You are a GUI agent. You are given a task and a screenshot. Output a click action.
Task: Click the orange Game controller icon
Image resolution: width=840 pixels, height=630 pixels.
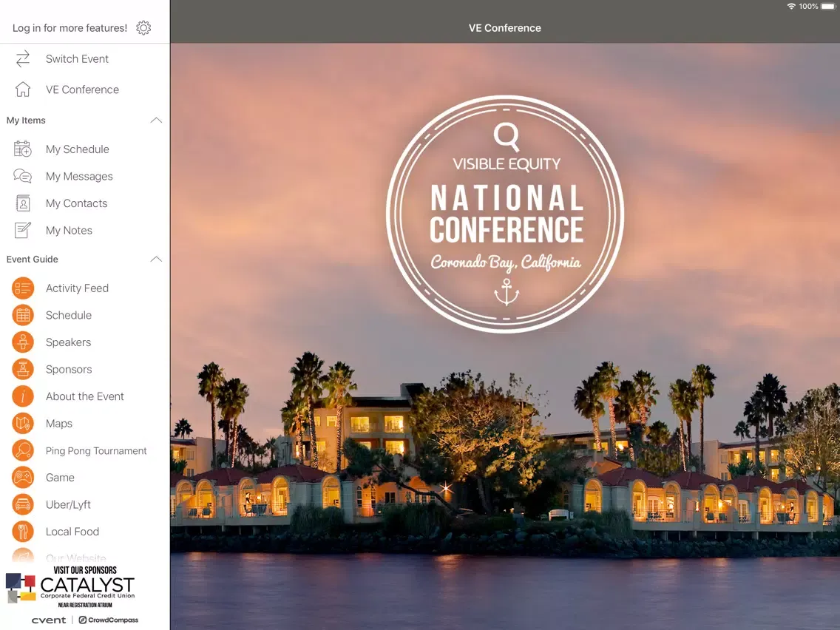(x=23, y=478)
